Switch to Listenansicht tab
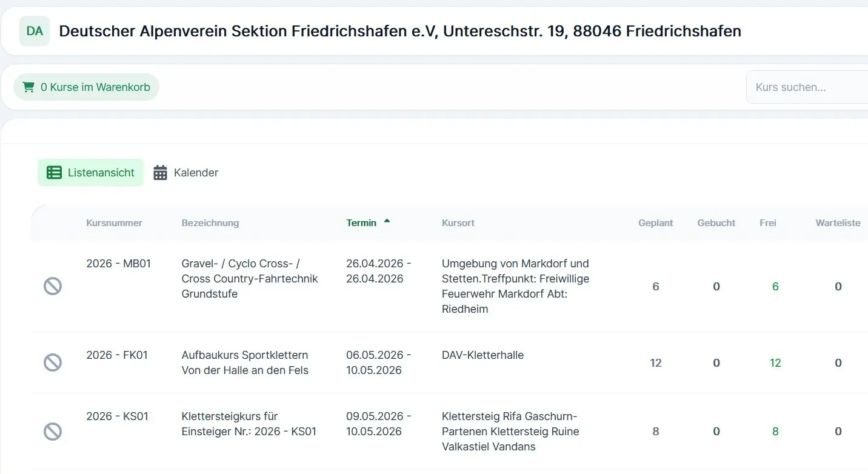The image size is (868, 474). pos(91,173)
